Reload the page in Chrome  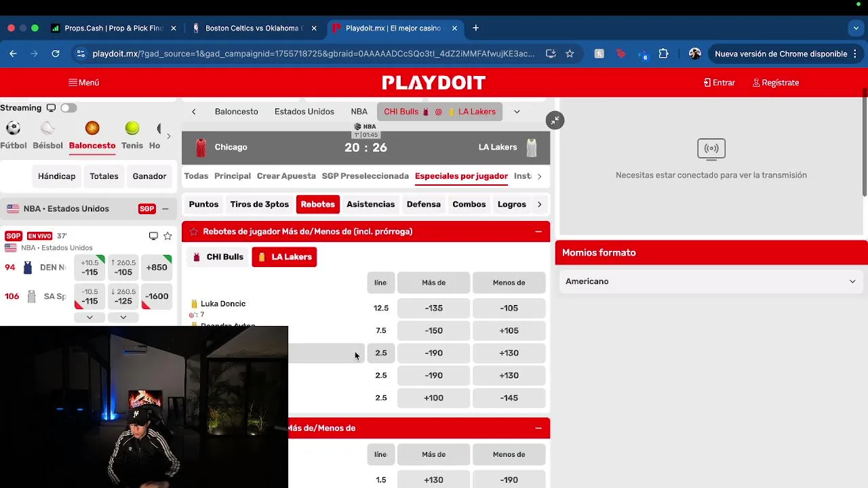56,54
